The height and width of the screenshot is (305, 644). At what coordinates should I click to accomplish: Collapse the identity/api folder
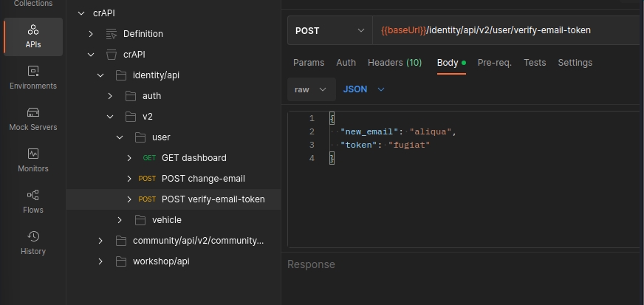point(100,75)
